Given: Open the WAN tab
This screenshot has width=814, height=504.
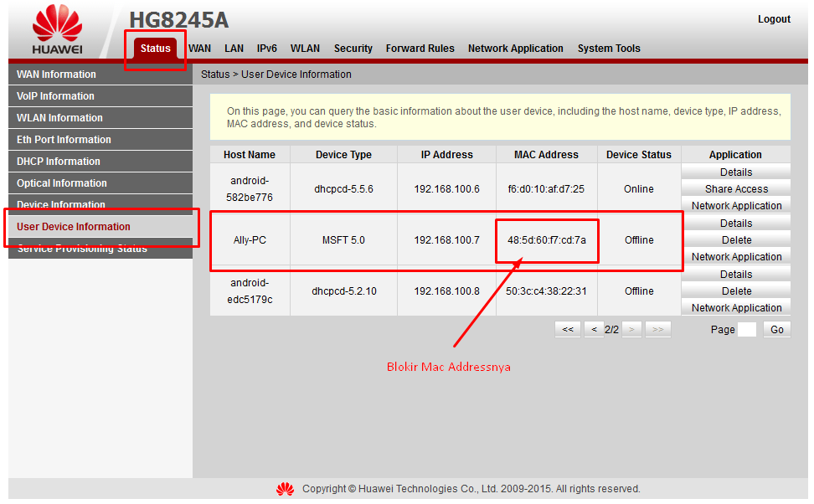Looking at the screenshot, I should click(199, 49).
